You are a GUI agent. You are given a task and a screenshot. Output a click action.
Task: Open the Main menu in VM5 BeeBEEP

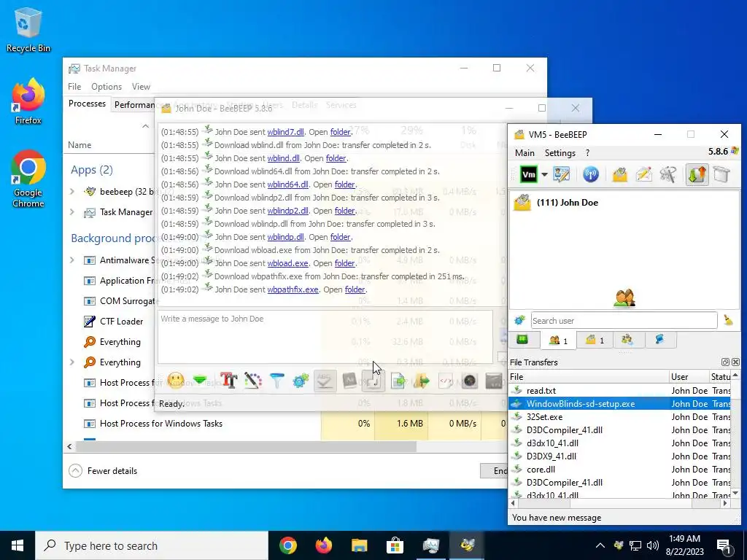525,153
